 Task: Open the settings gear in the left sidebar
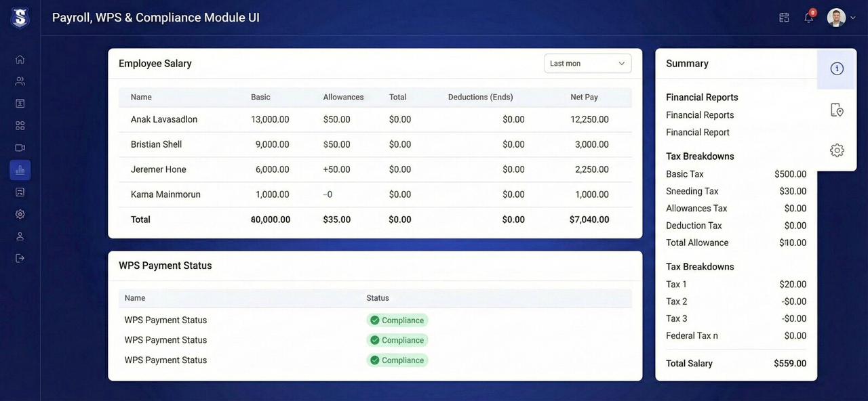pyautogui.click(x=20, y=214)
